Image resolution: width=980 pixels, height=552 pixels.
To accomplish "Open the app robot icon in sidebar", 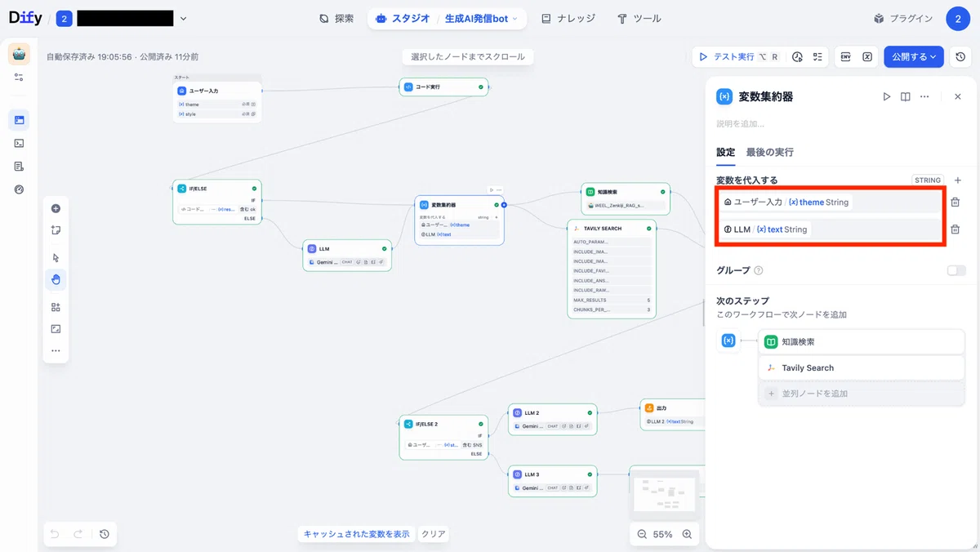I will [x=19, y=55].
